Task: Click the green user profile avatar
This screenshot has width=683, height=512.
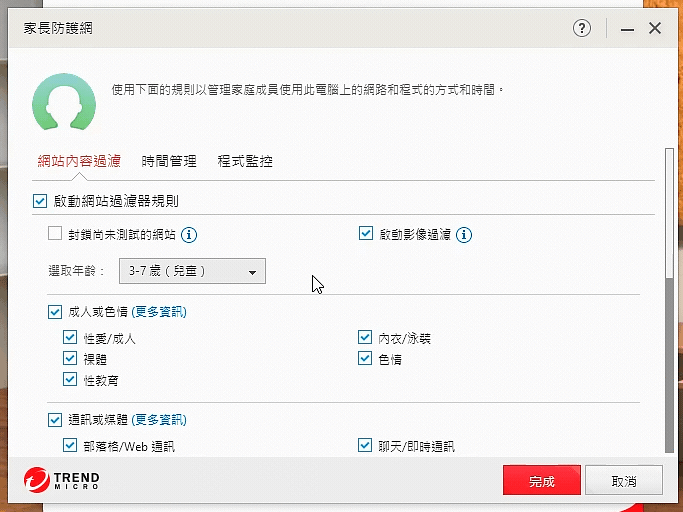Action: [64, 105]
